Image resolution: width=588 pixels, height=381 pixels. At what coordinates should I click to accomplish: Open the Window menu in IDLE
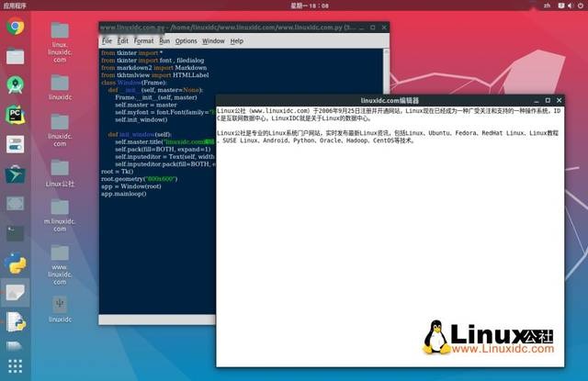pos(213,40)
